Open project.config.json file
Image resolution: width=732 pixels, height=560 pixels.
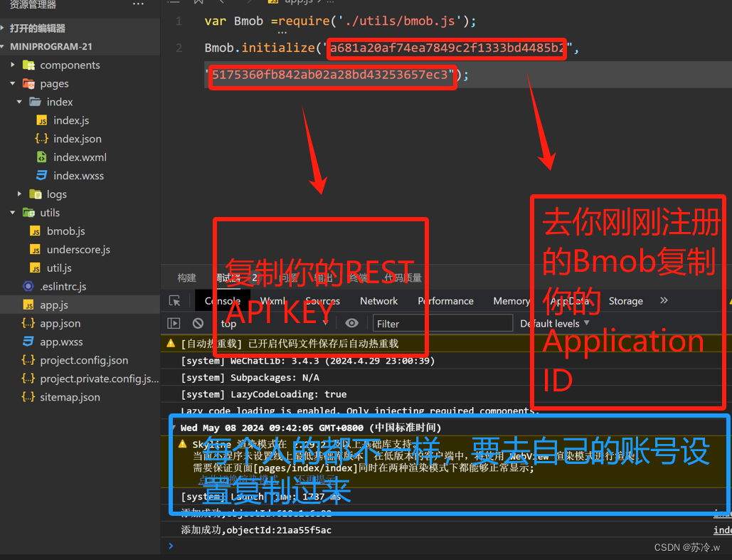click(84, 360)
